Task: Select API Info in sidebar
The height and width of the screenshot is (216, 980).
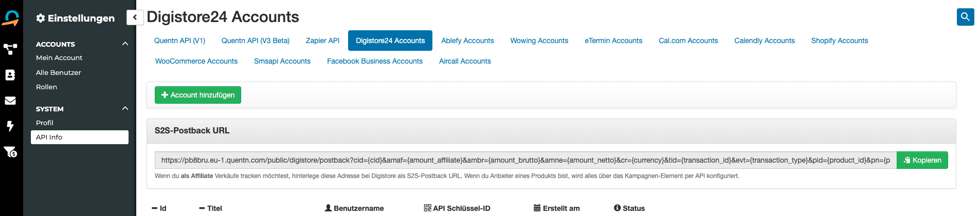Action: [80, 137]
